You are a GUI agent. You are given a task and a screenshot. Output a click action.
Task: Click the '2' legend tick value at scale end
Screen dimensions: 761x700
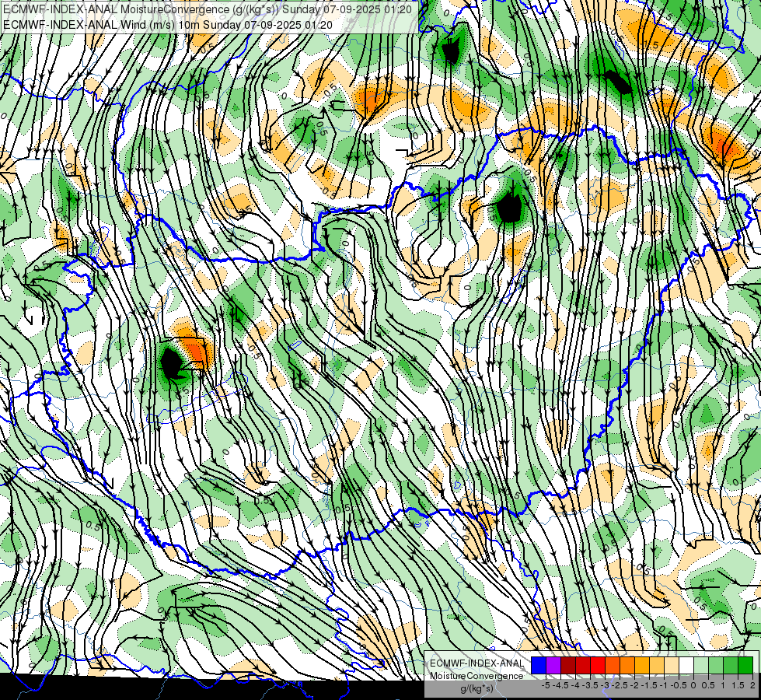point(752,685)
